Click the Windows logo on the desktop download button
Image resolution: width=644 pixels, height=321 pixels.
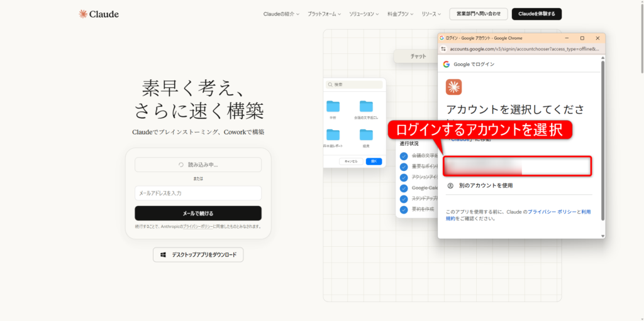pyautogui.click(x=164, y=254)
